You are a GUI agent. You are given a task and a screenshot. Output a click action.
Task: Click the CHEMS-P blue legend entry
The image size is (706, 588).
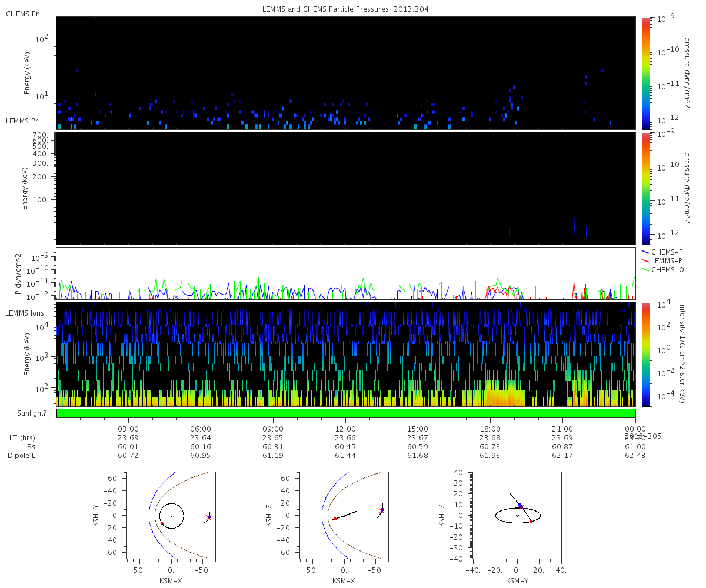coord(662,252)
